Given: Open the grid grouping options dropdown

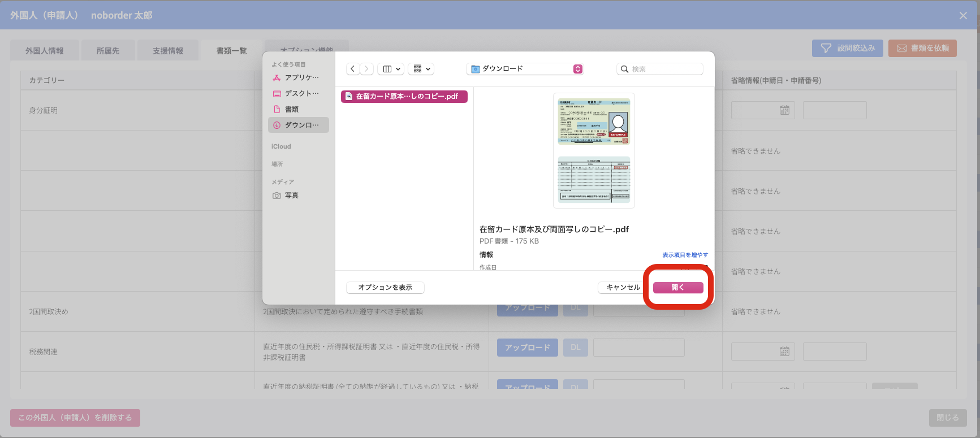Looking at the screenshot, I should tap(421, 69).
